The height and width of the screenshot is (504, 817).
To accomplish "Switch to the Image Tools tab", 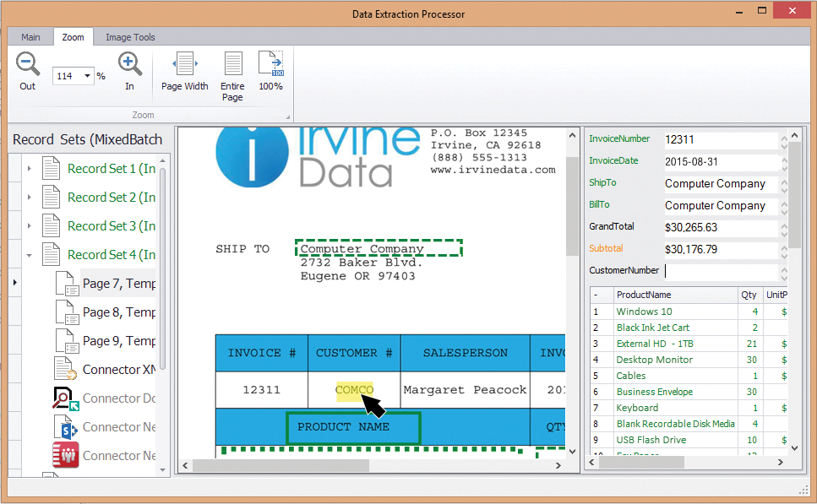I will pos(130,37).
